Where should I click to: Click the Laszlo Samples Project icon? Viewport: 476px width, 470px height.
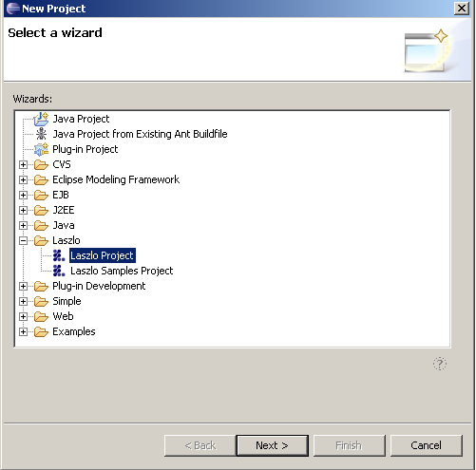coord(59,271)
